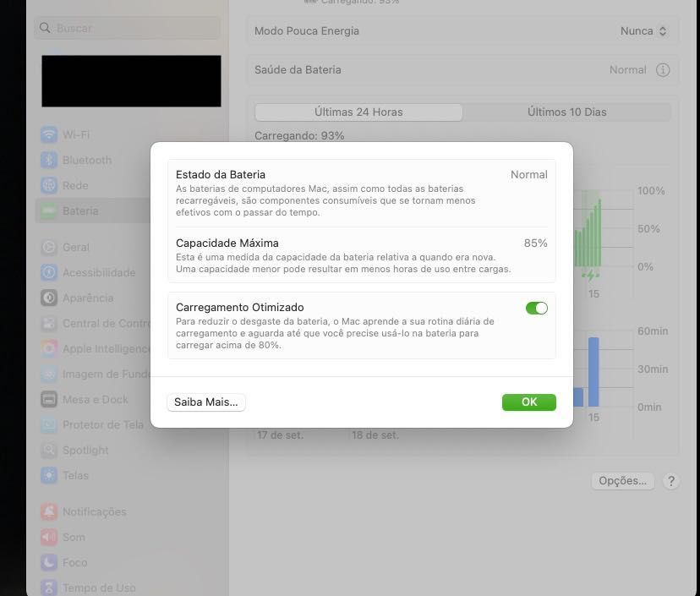700x596 pixels.
Task: Open the Foco moon icon
Action: [x=49, y=562]
